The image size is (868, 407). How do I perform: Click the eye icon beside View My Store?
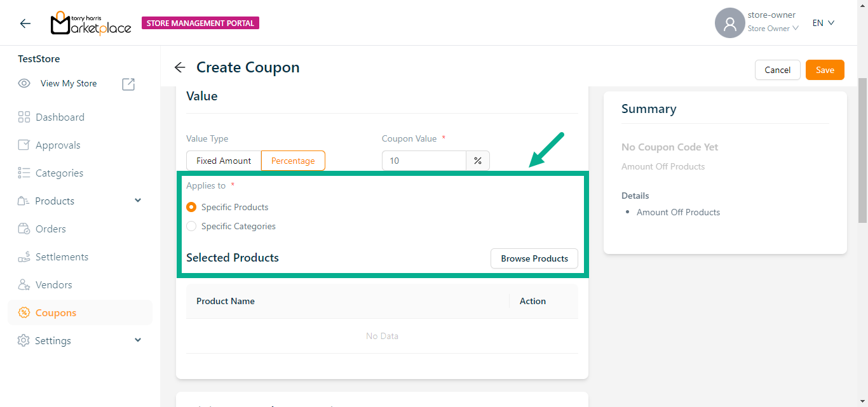(x=24, y=83)
